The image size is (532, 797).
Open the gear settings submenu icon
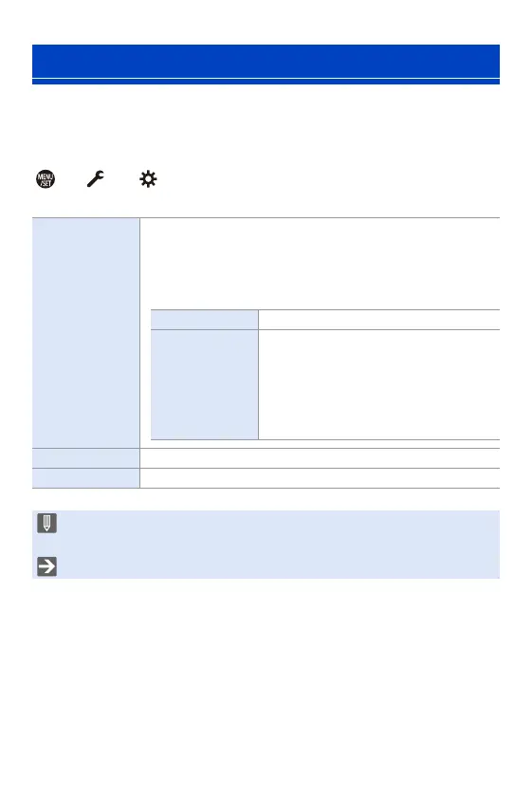tap(148, 179)
